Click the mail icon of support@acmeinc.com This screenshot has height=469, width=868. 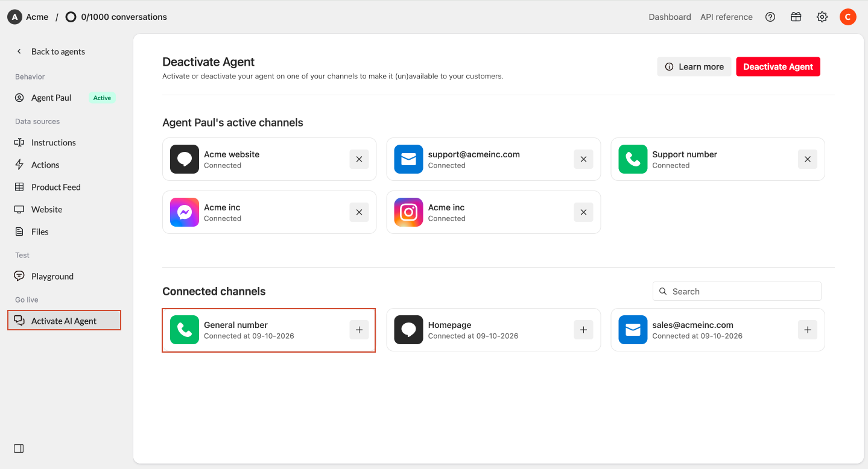409,159
